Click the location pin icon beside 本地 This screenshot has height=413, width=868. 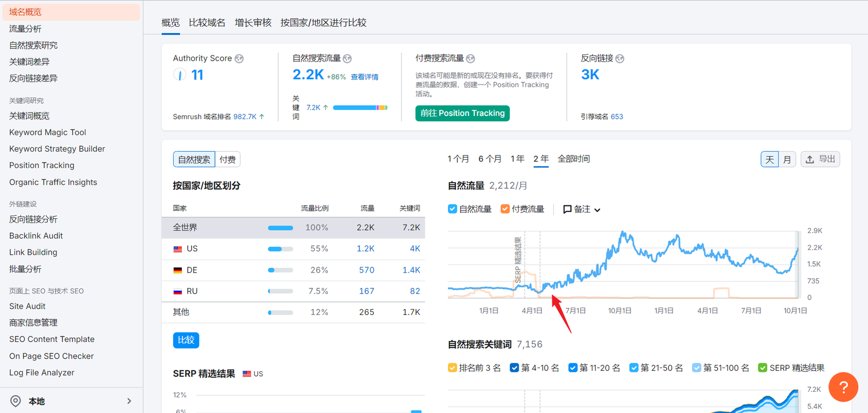[x=16, y=401]
